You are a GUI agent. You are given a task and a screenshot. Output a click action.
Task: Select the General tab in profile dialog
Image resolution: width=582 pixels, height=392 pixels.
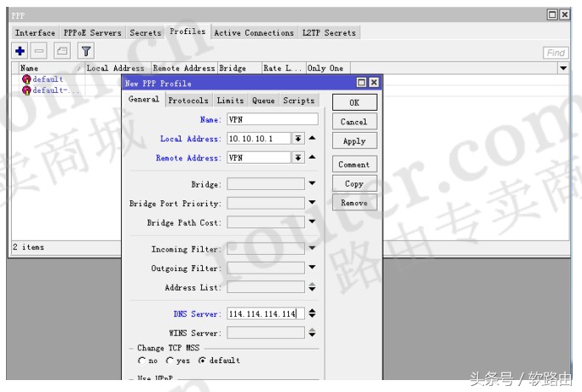coord(144,99)
